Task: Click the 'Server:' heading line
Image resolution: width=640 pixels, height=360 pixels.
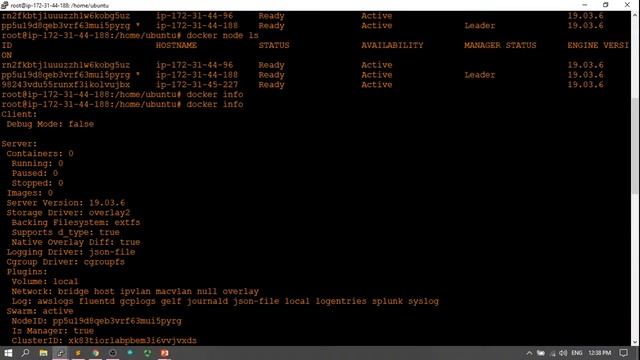Action: [x=19, y=144]
